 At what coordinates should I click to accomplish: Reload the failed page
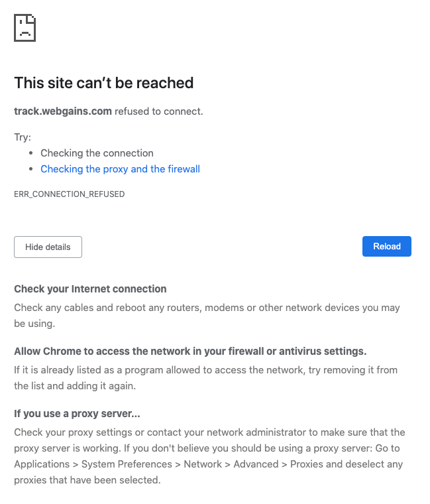[x=387, y=246]
